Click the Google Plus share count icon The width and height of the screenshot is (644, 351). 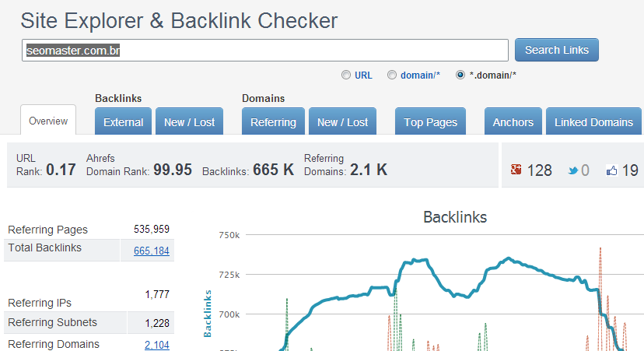click(x=516, y=170)
